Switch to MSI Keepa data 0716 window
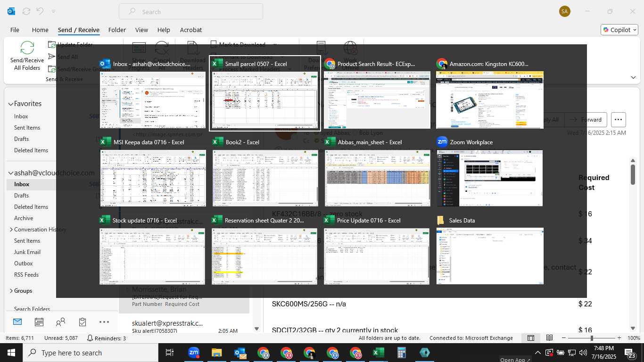The height and width of the screenshot is (362, 644). [153, 172]
